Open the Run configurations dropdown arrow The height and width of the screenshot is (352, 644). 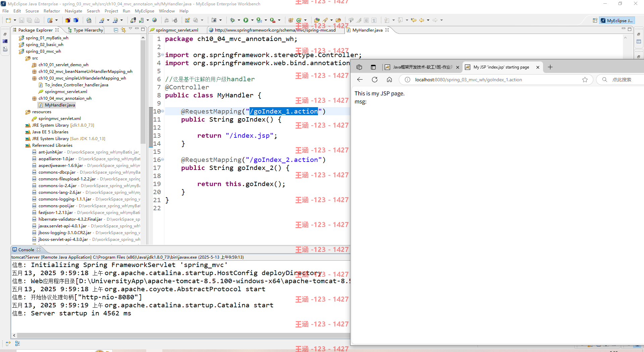click(x=252, y=20)
